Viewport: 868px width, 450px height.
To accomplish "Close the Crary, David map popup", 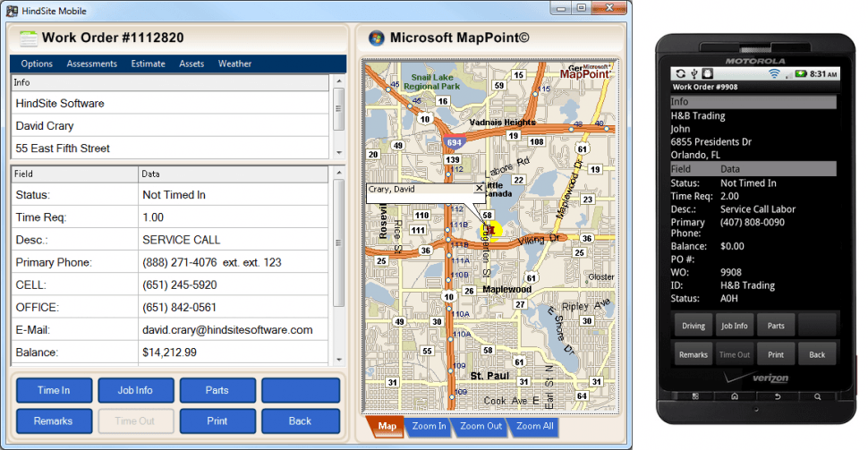I will pos(480,188).
